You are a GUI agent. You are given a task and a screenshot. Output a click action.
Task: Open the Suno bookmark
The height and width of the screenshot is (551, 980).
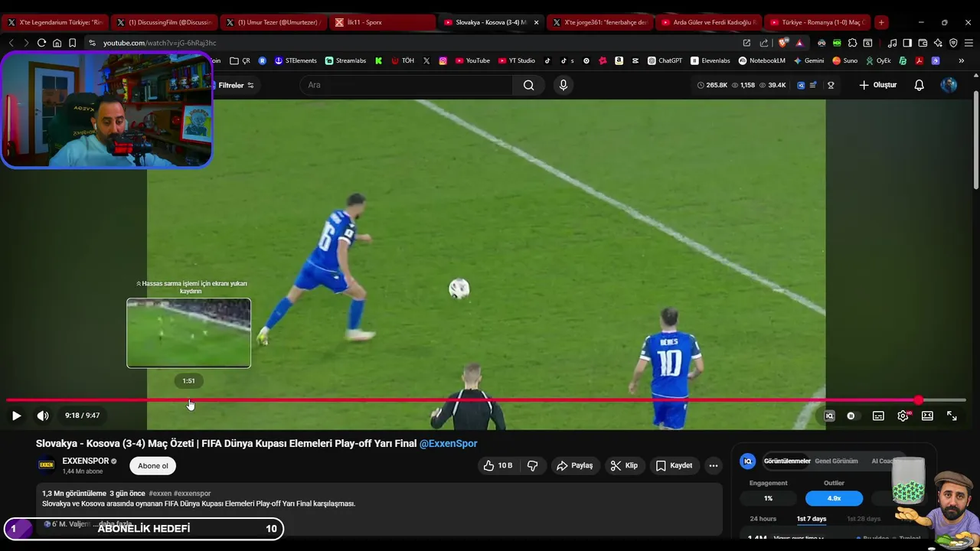click(845, 60)
